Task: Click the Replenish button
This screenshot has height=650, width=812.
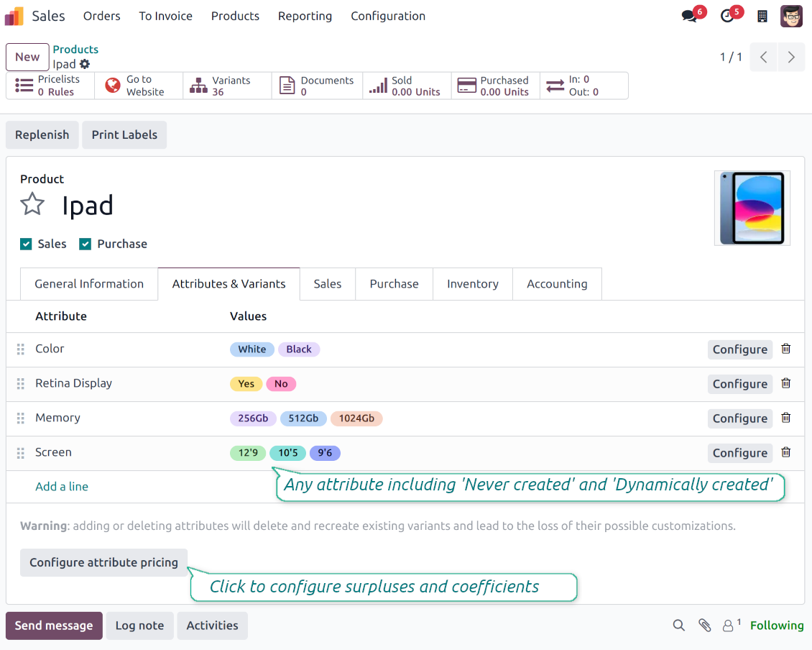Action: point(42,134)
